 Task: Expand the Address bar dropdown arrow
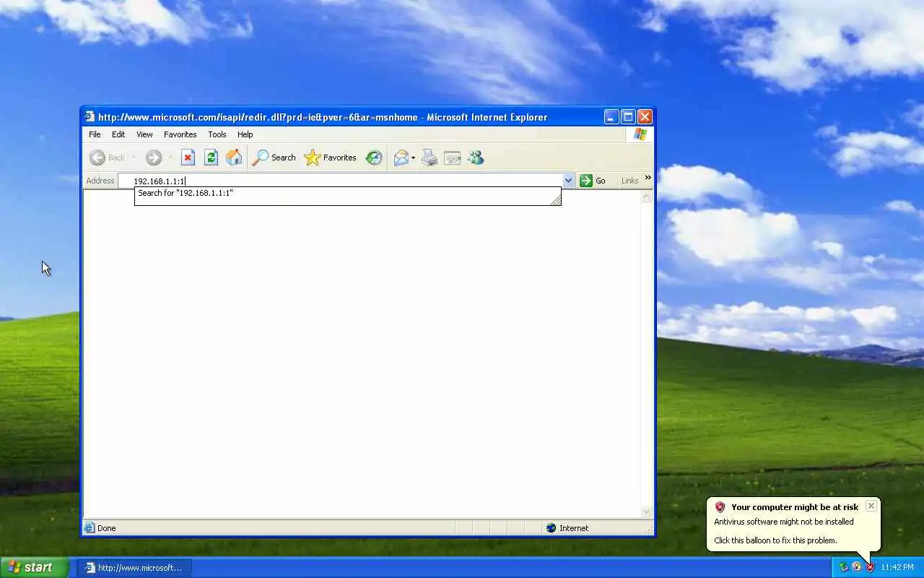[x=569, y=181]
